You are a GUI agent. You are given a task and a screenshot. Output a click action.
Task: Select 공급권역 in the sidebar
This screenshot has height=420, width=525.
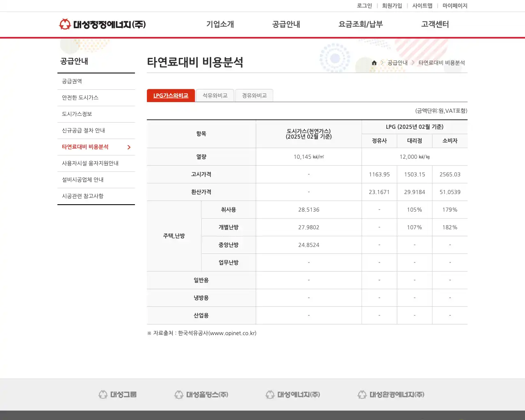tap(72, 81)
